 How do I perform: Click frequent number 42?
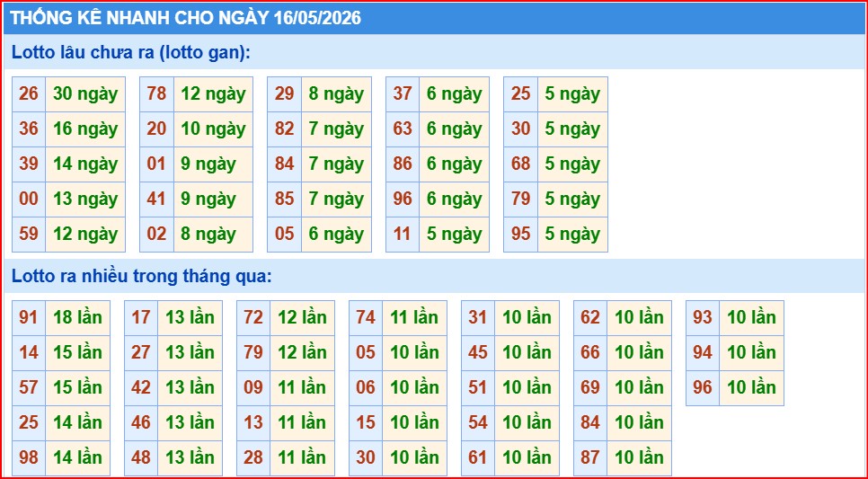141,387
